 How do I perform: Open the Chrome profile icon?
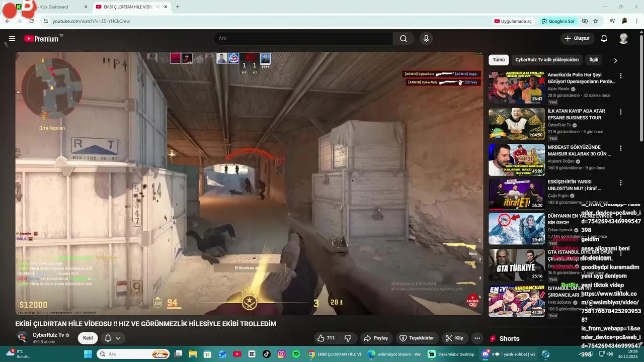[x=624, y=21]
